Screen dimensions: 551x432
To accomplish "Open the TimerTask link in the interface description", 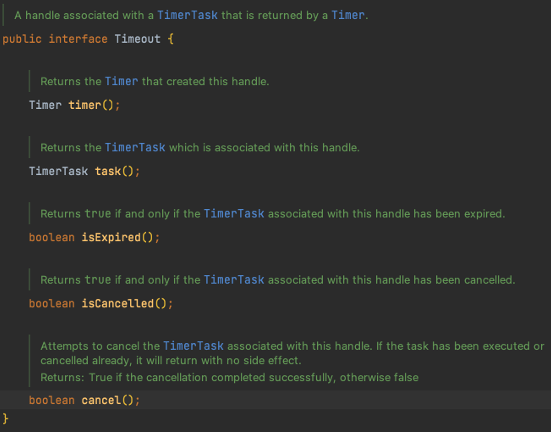I will (x=187, y=15).
